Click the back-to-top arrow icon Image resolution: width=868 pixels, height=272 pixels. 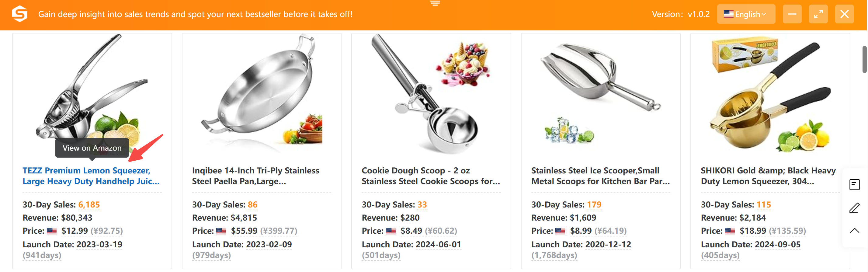point(854,231)
